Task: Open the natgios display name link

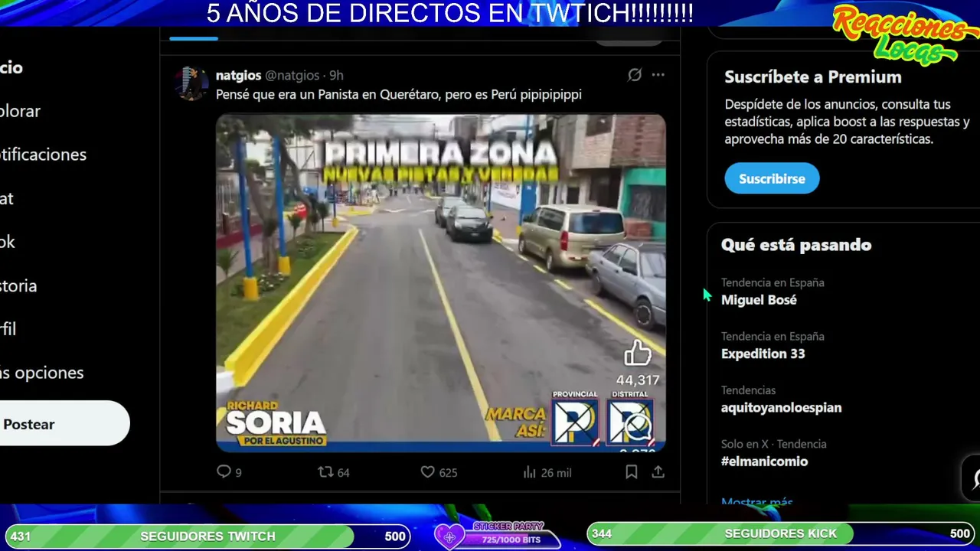Action: [x=238, y=75]
